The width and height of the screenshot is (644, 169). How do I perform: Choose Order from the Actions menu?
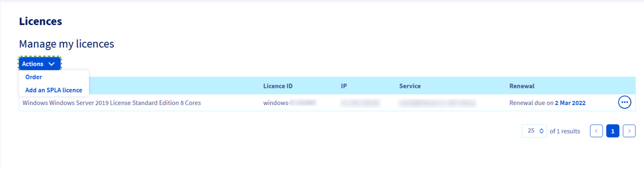tap(34, 77)
